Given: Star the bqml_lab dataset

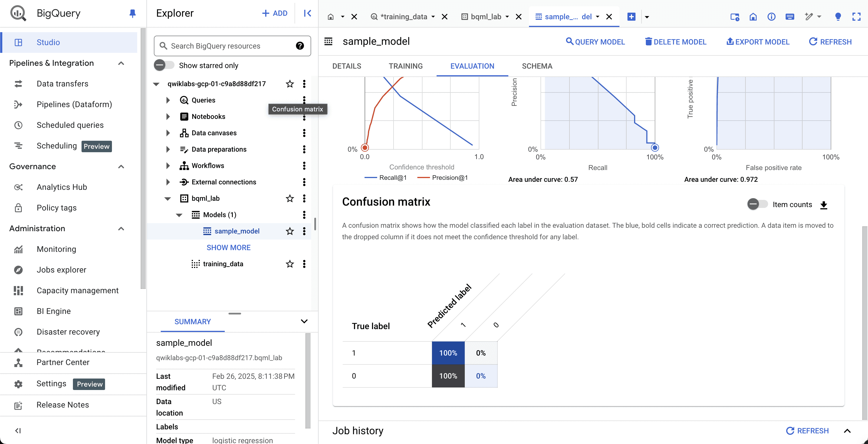Looking at the screenshot, I should pos(290,198).
